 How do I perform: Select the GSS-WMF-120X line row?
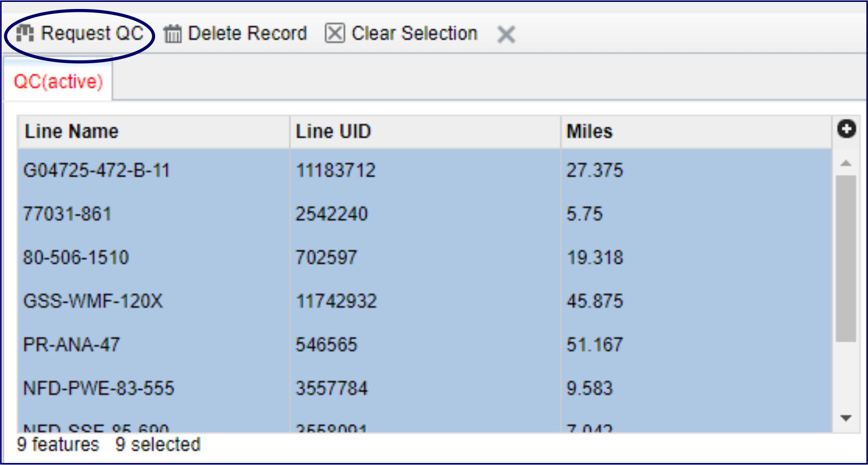tap(93, 301)
